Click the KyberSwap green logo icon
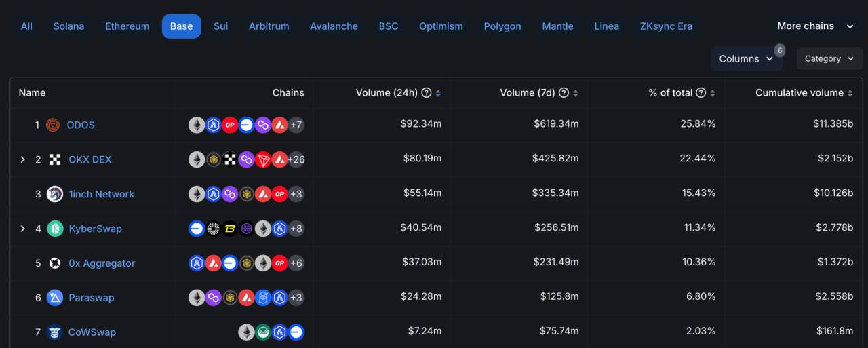The image size is (868, 348). click(x=55, y=229)
